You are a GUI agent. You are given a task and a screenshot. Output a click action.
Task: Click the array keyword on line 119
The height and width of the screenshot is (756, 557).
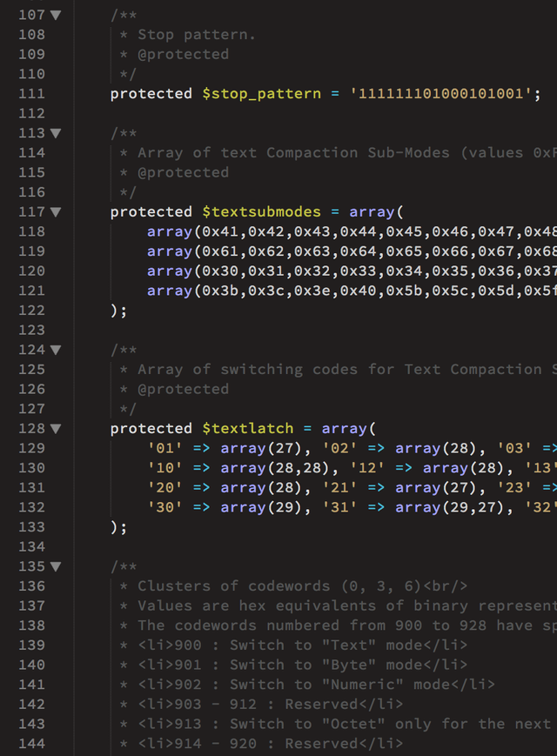click(x=170, y=251)
